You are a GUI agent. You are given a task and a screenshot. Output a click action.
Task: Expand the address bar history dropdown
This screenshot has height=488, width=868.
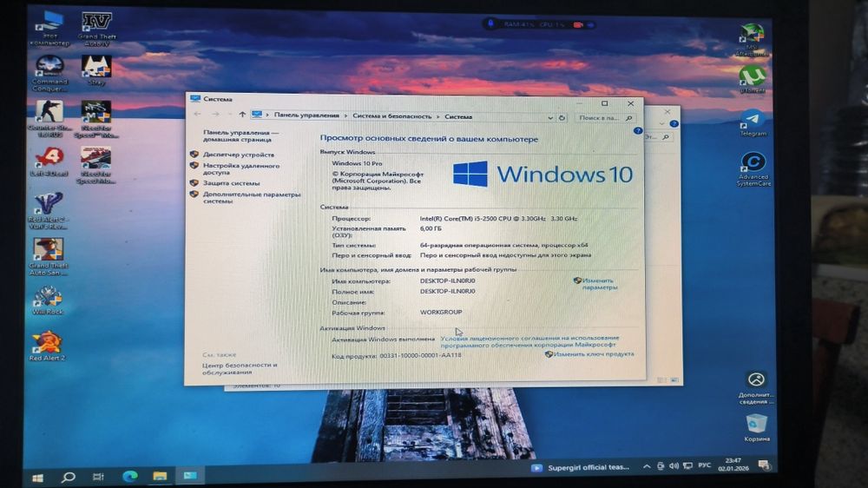pos(549,117)
